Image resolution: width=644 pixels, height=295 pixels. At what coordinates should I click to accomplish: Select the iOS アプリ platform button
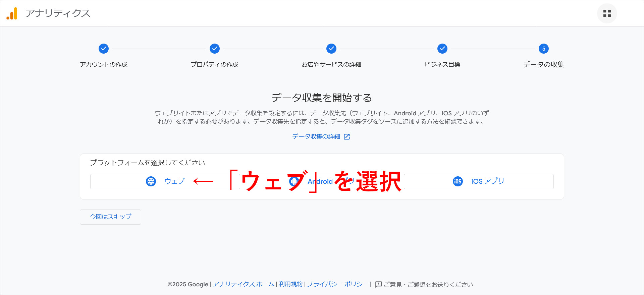479,181
